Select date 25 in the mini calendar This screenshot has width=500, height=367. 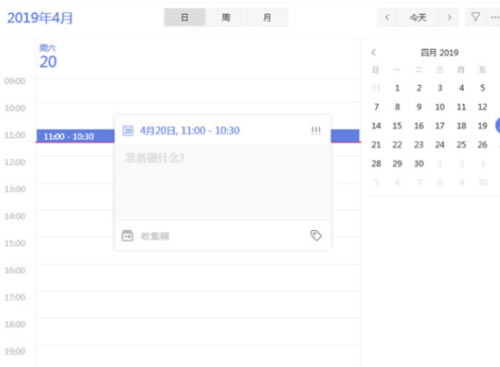461,145
